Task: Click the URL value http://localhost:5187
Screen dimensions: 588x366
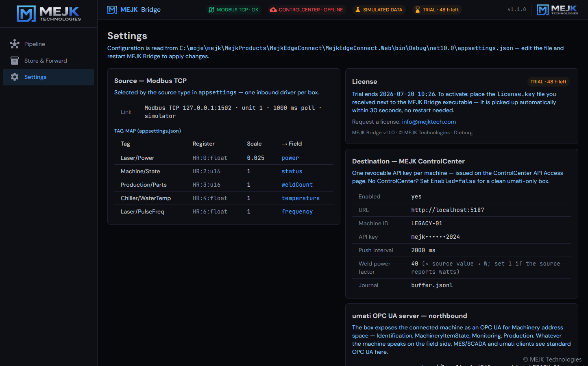Action: (448, 210)
